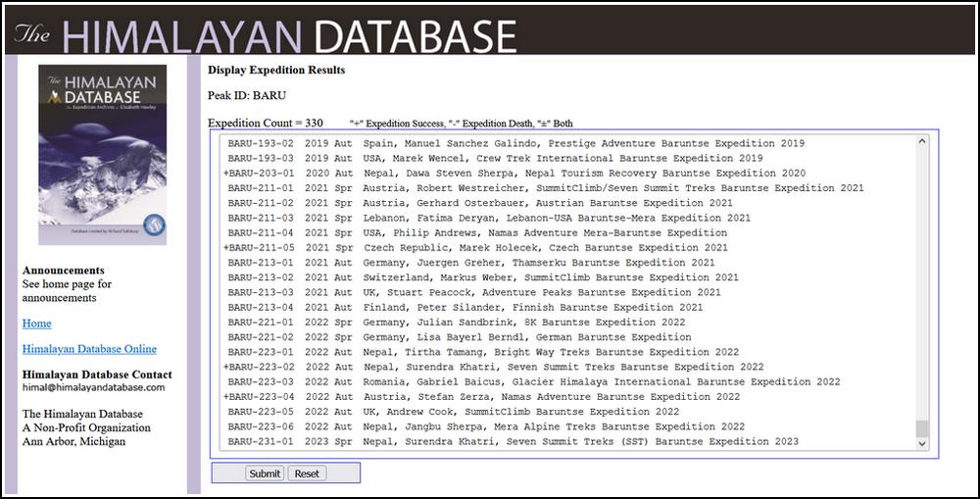This screenshot has width=980, height=499.
Task: Select the BARU-221-01 Julian Sandbrink row
Action: [x=567, y=322]
